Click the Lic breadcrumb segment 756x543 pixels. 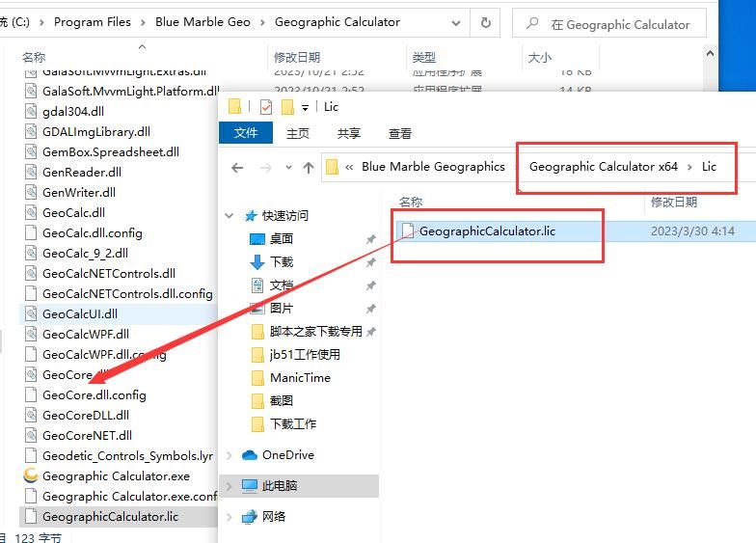tap(709, 166)
